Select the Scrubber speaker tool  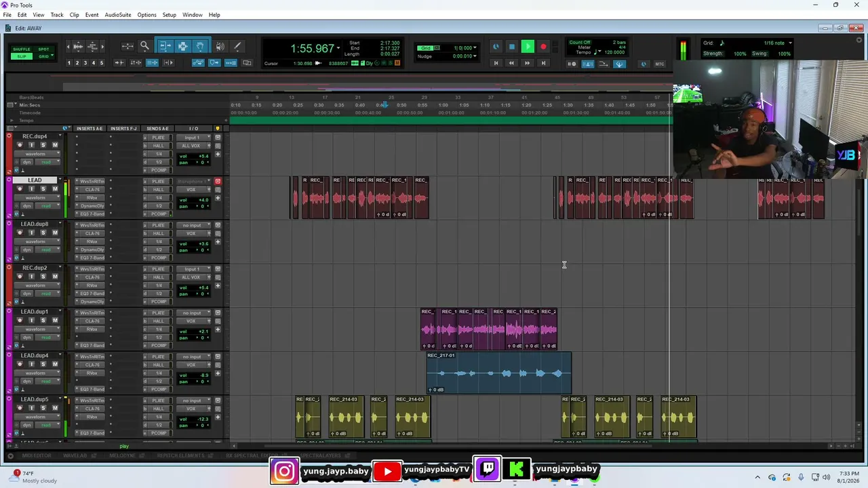[220, 46]
